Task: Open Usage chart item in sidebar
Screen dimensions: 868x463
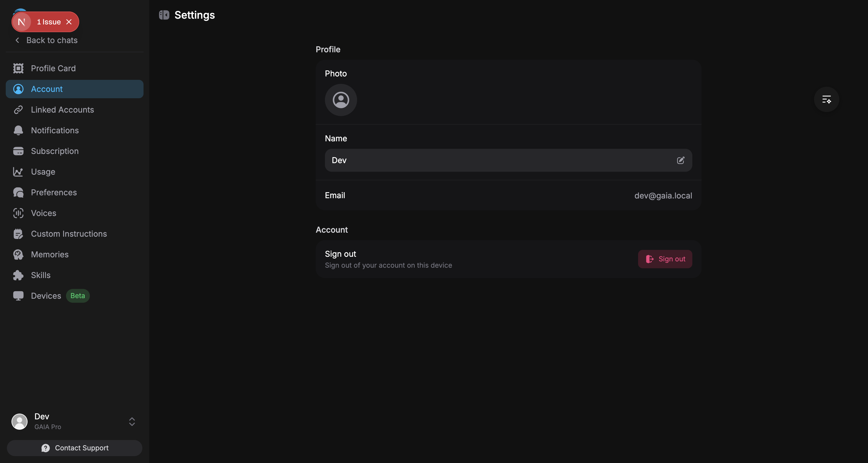Action: coord(74,172)
